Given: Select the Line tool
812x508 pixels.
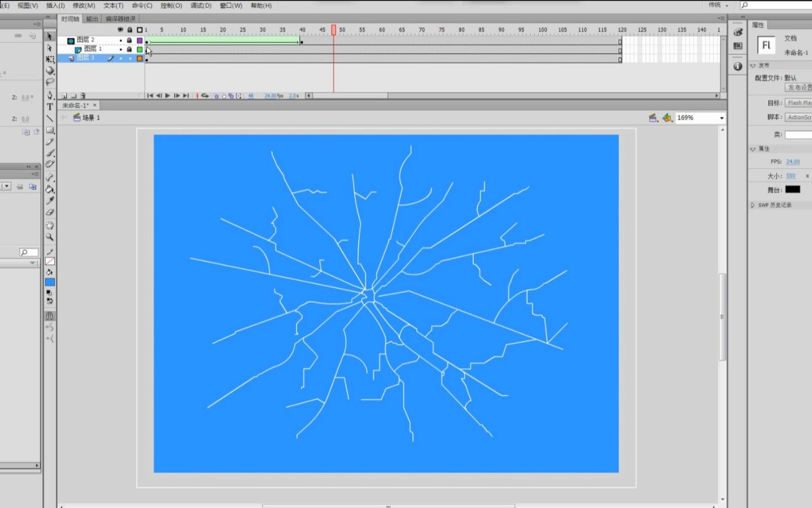Looking at the screenshot, I should [50, 118].
